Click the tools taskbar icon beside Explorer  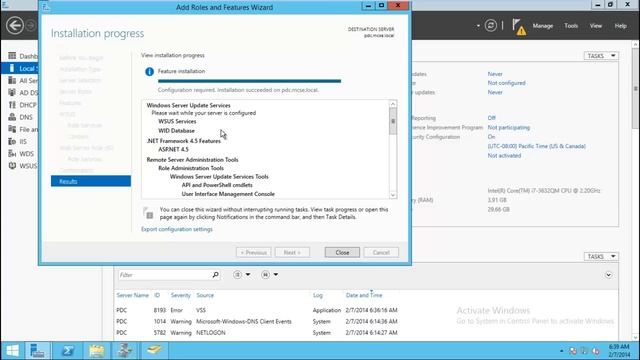[125, 351]
